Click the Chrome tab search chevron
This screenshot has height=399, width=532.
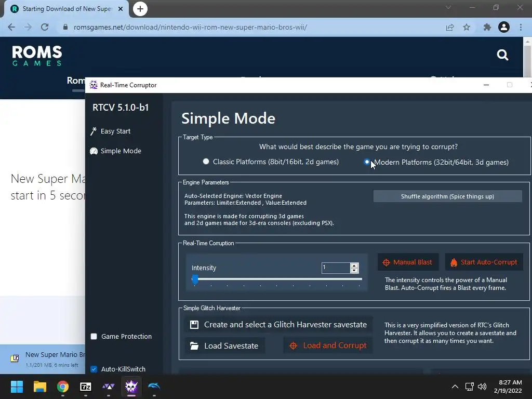448,7
